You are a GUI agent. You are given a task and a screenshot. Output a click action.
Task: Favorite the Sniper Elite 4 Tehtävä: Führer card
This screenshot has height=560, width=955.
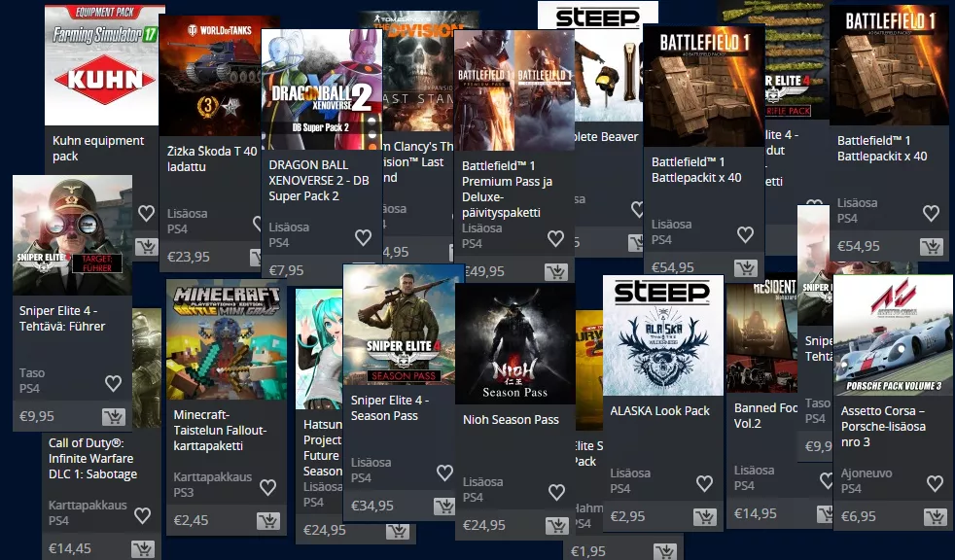tap(113, 383)
